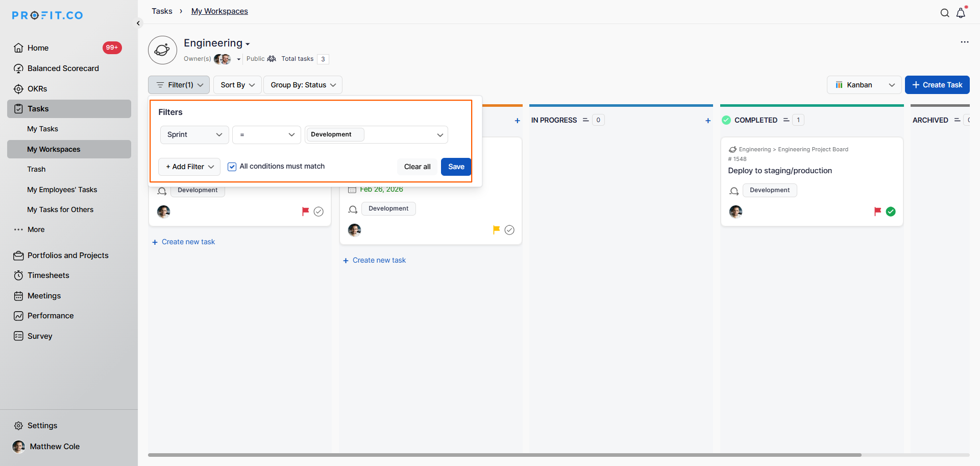Save the filter settings
980x466 pixels.
[456, 167]
